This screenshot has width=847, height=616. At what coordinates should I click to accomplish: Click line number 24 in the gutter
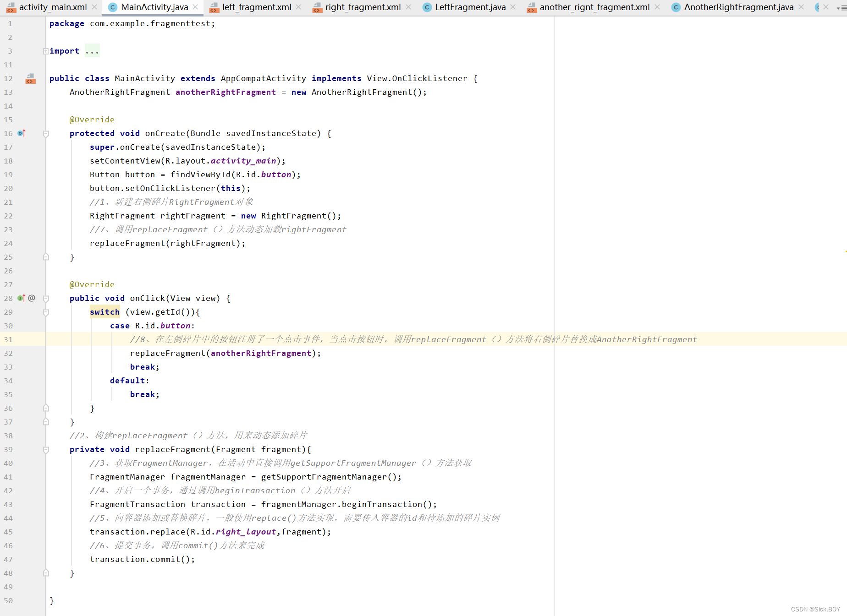coord(8,243)
